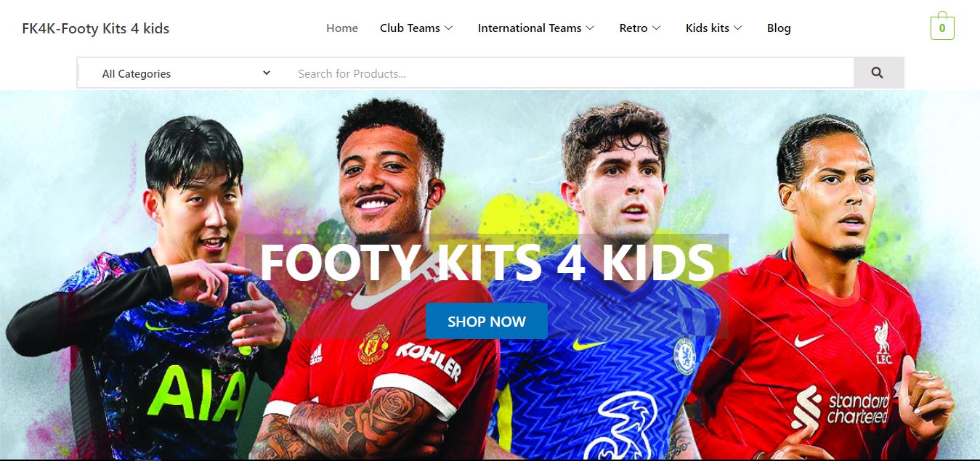Click the yellow Nike swoosh on Chelsea shirt
Image resolution: width=980 pixels, height=461 pixels.
589,343
